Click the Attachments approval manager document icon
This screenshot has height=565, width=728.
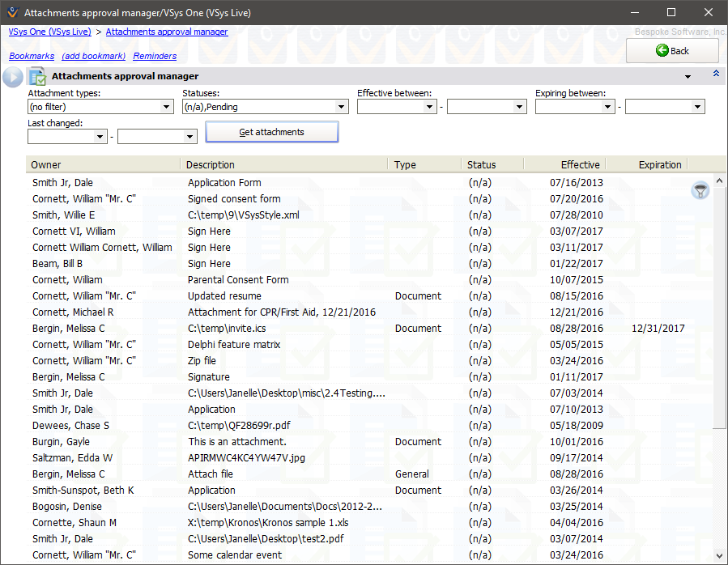[x=37, y=77]
